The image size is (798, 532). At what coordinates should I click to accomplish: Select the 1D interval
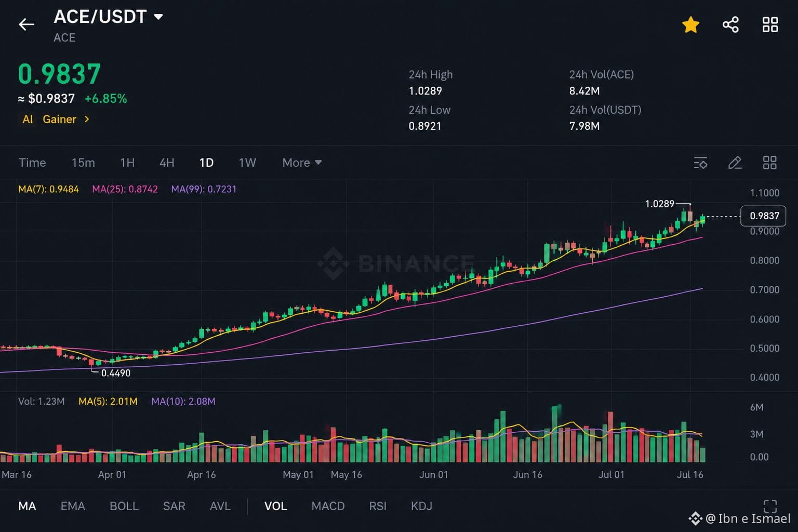(x=206, y=163)
